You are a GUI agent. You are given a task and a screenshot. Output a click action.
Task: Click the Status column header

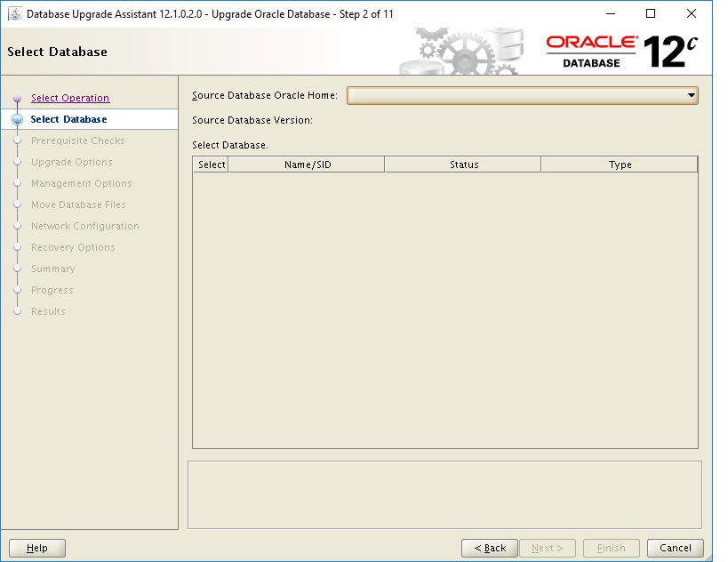[462, 164]
